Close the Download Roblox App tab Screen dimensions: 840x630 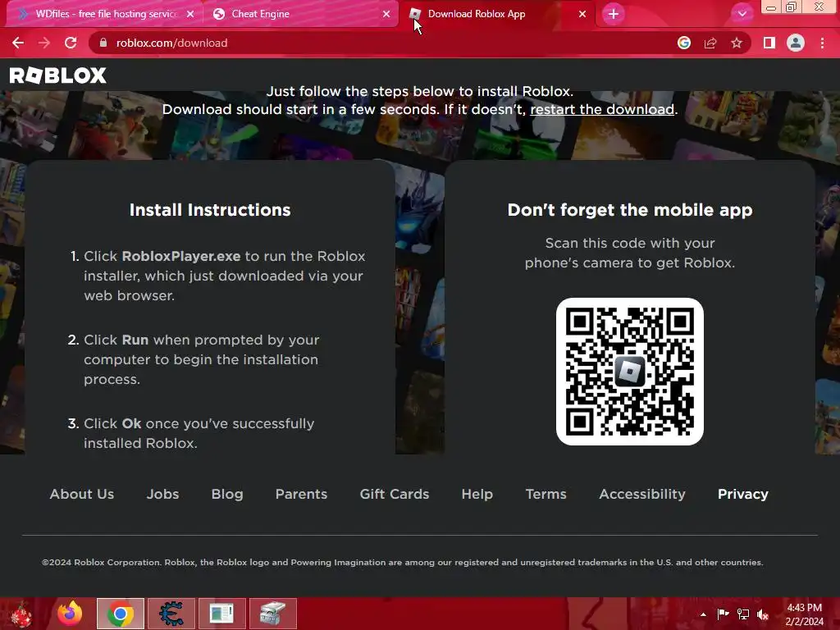[x=582, y=15]
